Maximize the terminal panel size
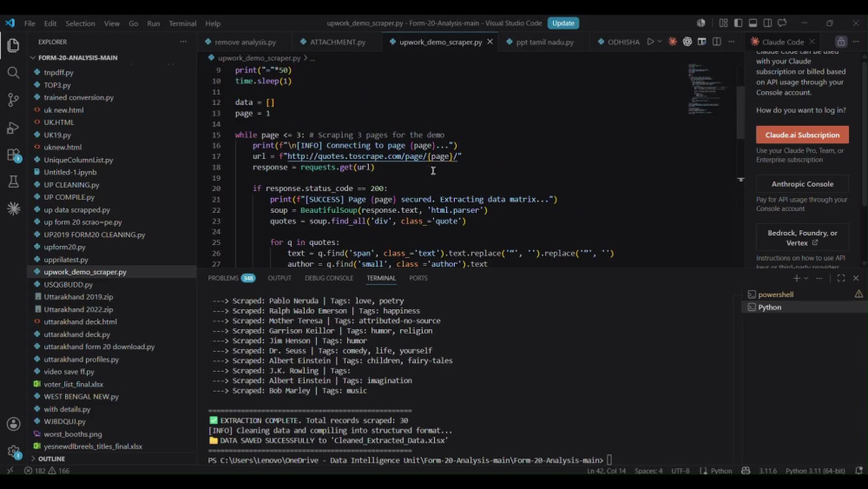Screen dimensions: 868x489 [841, 278]
